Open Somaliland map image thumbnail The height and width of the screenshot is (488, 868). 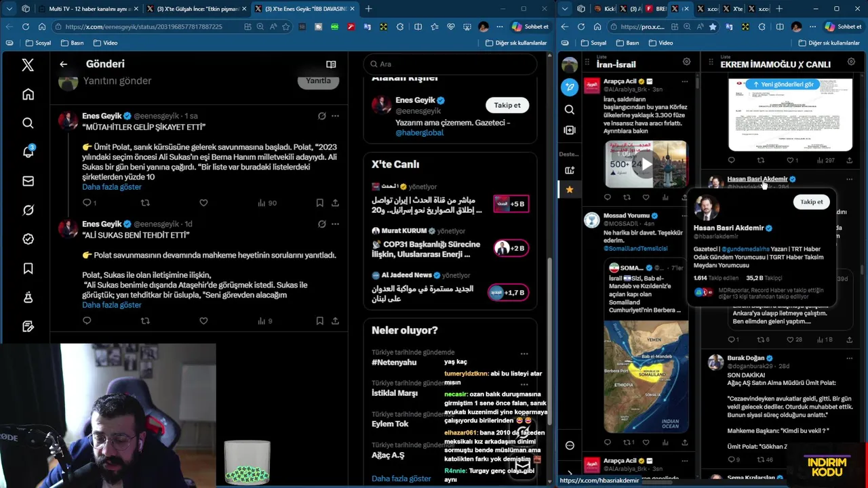(x=646, y=376)
